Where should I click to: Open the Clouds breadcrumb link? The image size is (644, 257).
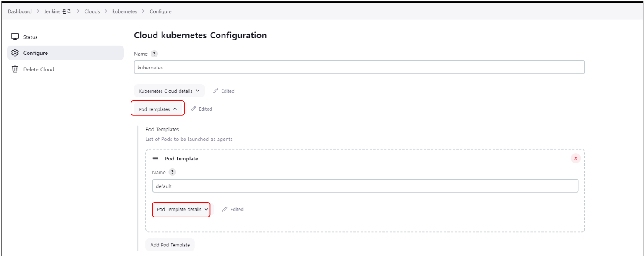(x=92, y=11)
